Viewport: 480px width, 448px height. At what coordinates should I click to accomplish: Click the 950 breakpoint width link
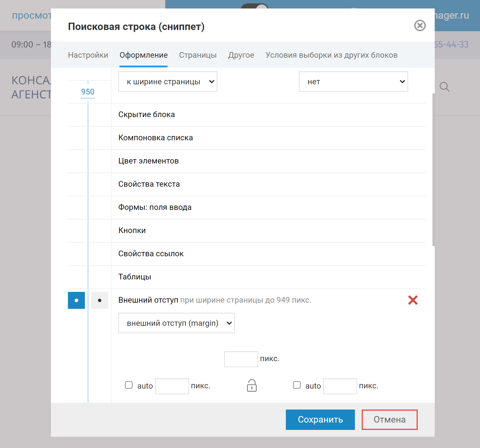[88, 92]
